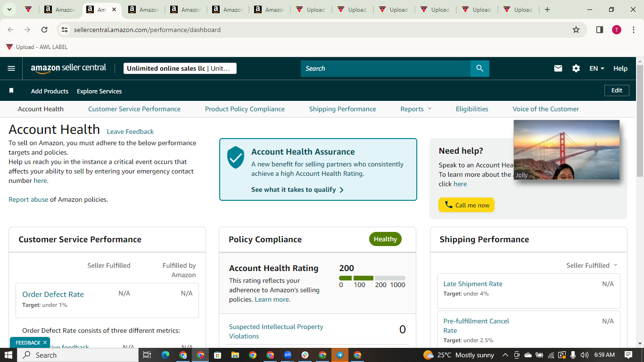Open the Late Shipment Rate link
644x362 pixels.
pos(473,284)
